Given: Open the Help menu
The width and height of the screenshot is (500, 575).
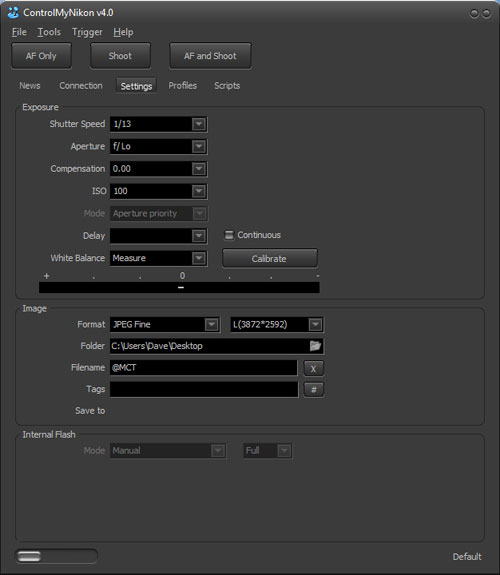Looking at the screenshot, I should (123, 32).
